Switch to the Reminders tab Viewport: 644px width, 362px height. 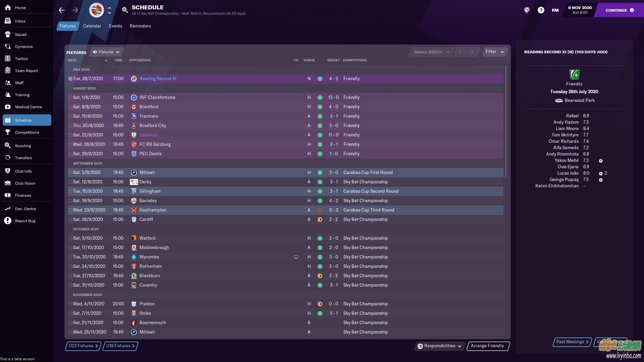click(x=140, y=26)
